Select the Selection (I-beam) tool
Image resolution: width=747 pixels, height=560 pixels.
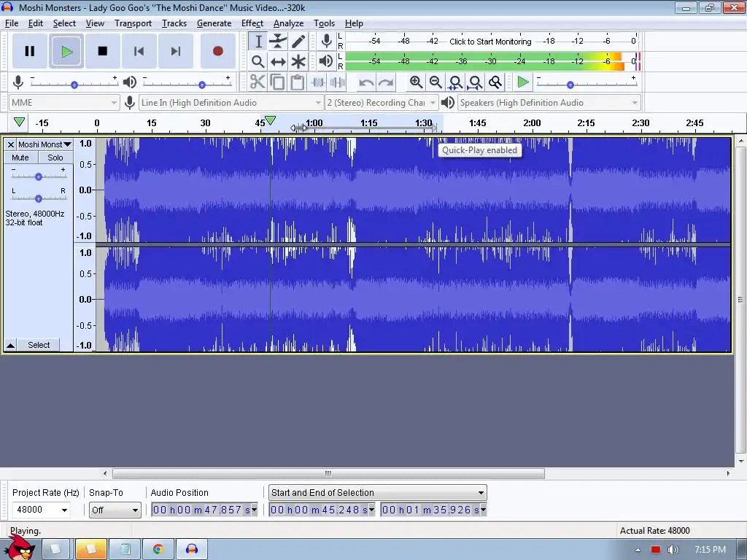(x=258, y=42)
